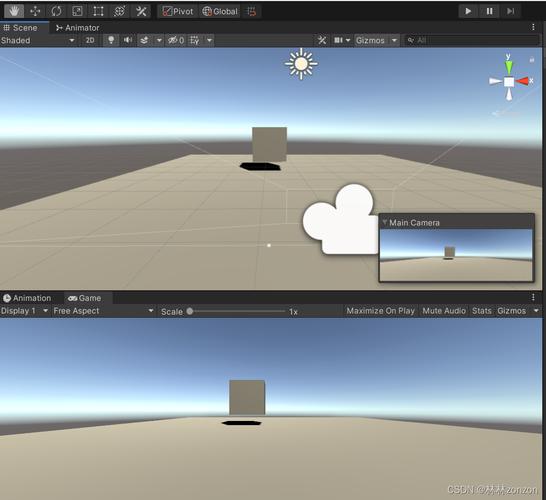Open the custom editor tools
This screenshot has height=500, width=546.
click(x=141, y=11)
